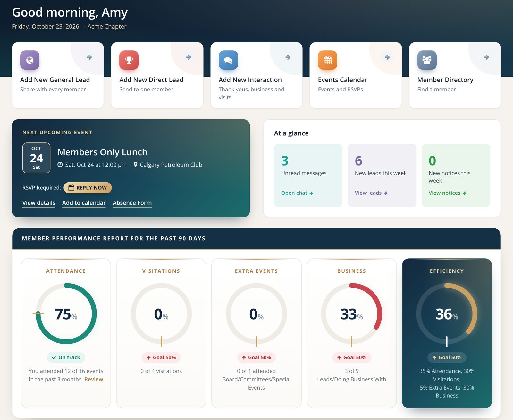This screenshot has height=420, width=513.
Task: Click the Members Only Lunch event title
Action: (x=102, y=152)
